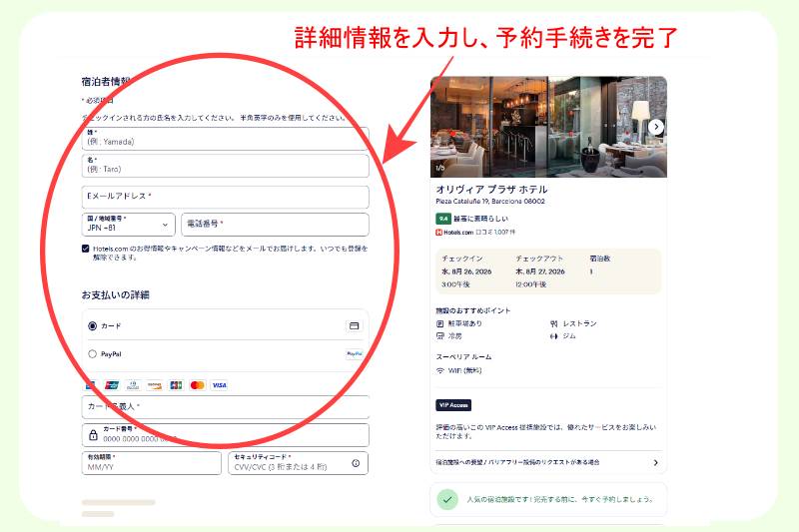Click the 9.4 rating badge
The width and height of the screenshot is (799, 532).
click(443, 219)
